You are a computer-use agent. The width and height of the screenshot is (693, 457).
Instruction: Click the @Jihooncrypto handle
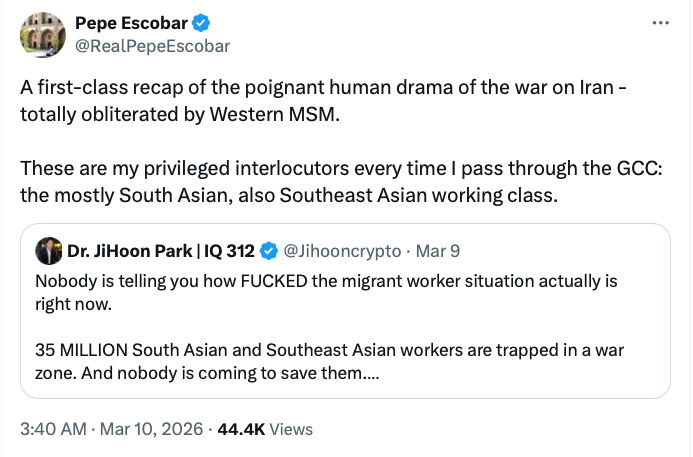point(342,250)
